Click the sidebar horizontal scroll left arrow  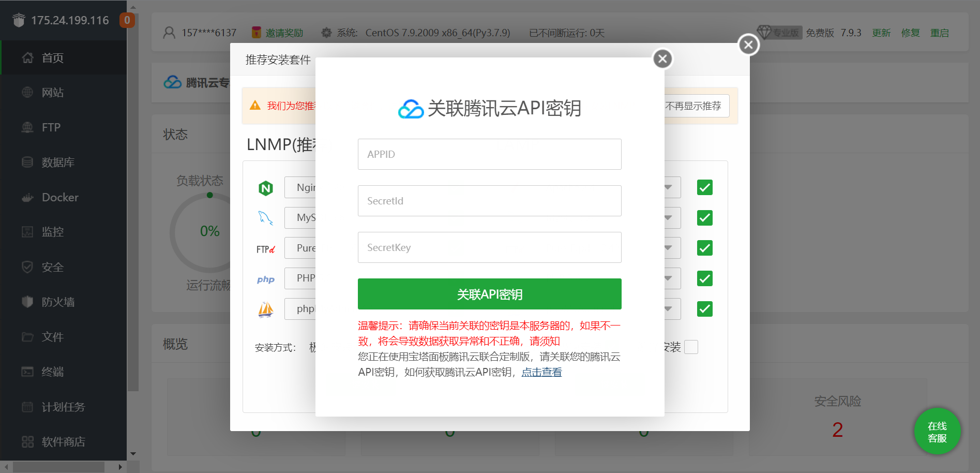pyautogui.click(x=6, y=467)
